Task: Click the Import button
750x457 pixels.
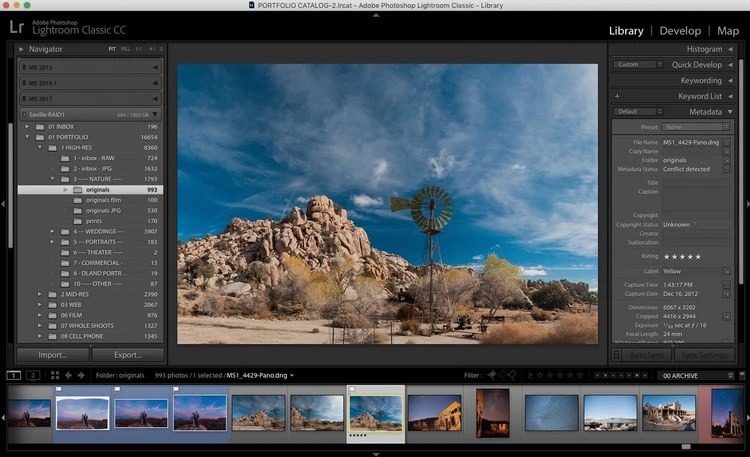Action: tap(53, 354)
